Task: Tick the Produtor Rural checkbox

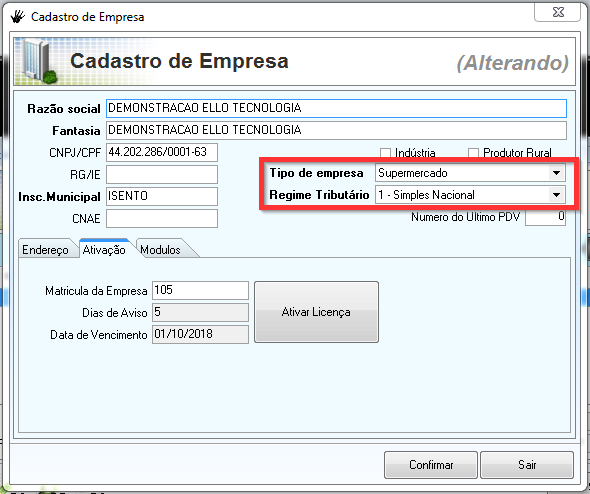Action: click(473, 153)
